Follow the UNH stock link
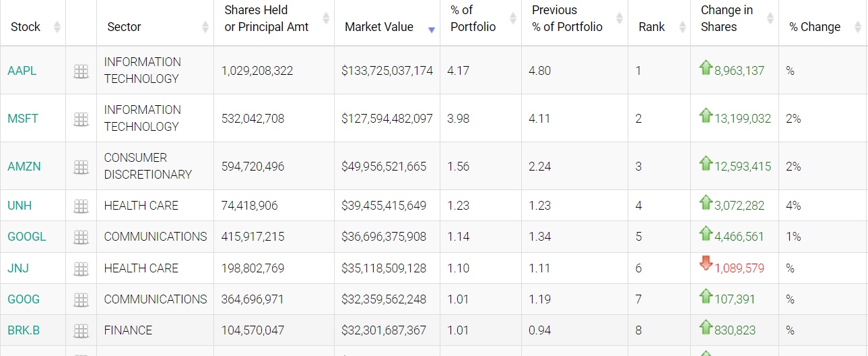This screenshot has height=356, width=868. [20, 206]
